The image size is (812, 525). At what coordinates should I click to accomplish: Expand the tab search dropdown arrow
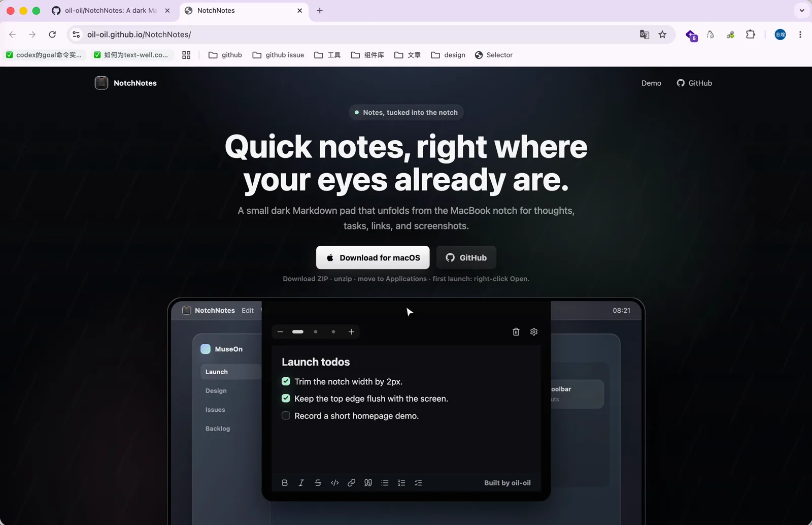tap(802, 11)
